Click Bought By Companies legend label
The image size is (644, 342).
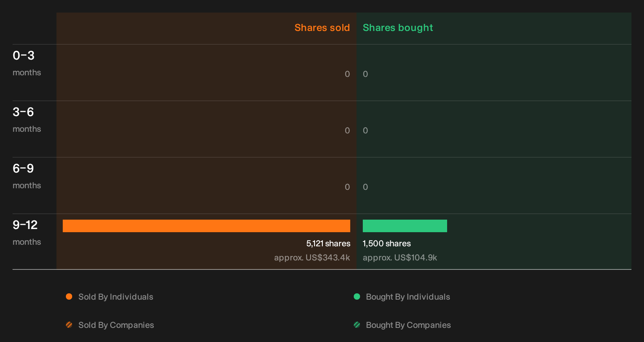pos(408,325)
